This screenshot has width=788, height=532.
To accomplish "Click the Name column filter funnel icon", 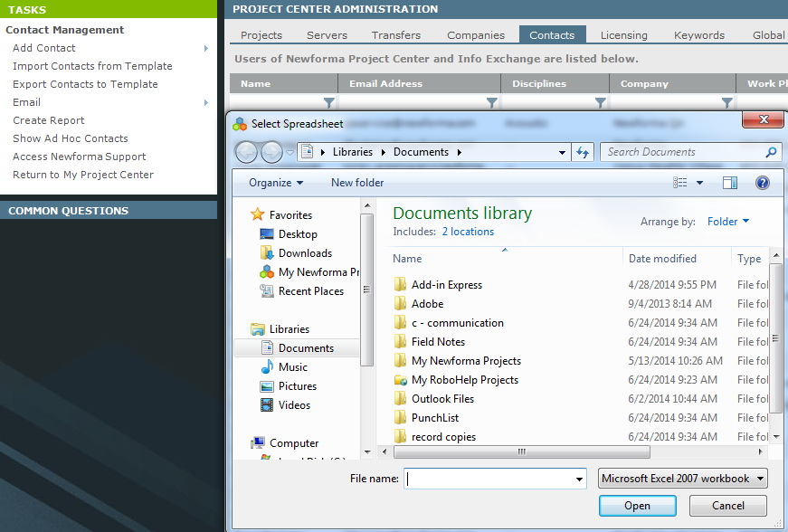I will (x=329, y=102).
